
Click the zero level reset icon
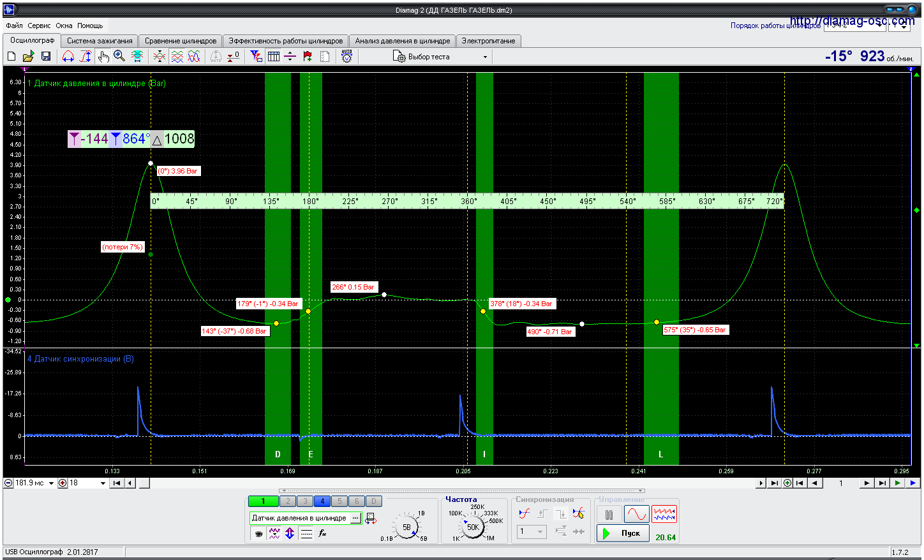pyautogui.click(x=233, y=57)
